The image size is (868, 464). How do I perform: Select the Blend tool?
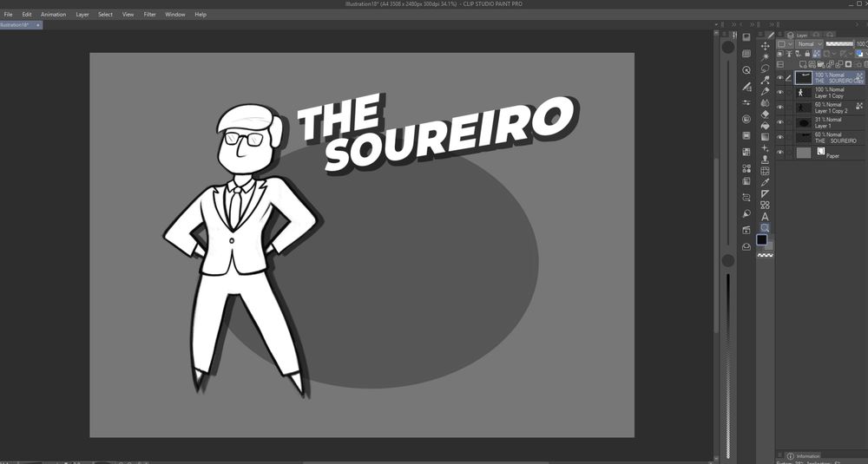coord(765,103)
